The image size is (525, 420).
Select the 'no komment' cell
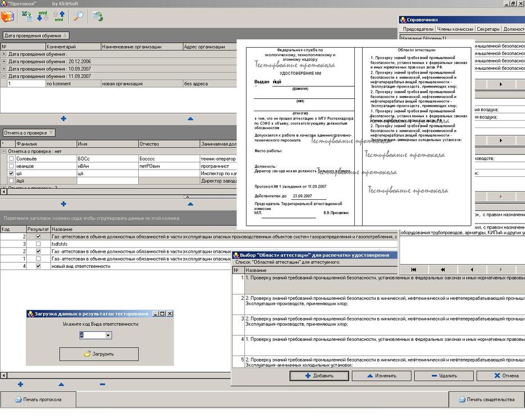[x=74, y=84]
